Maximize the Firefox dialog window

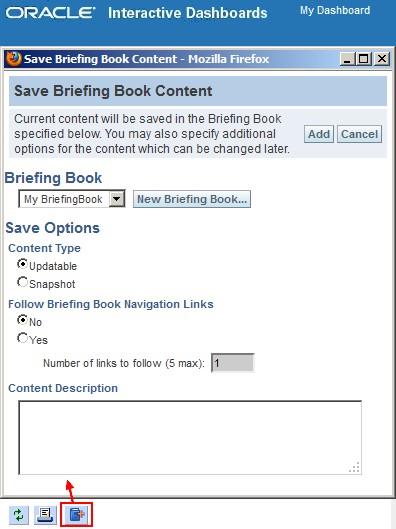coord(364,59)
